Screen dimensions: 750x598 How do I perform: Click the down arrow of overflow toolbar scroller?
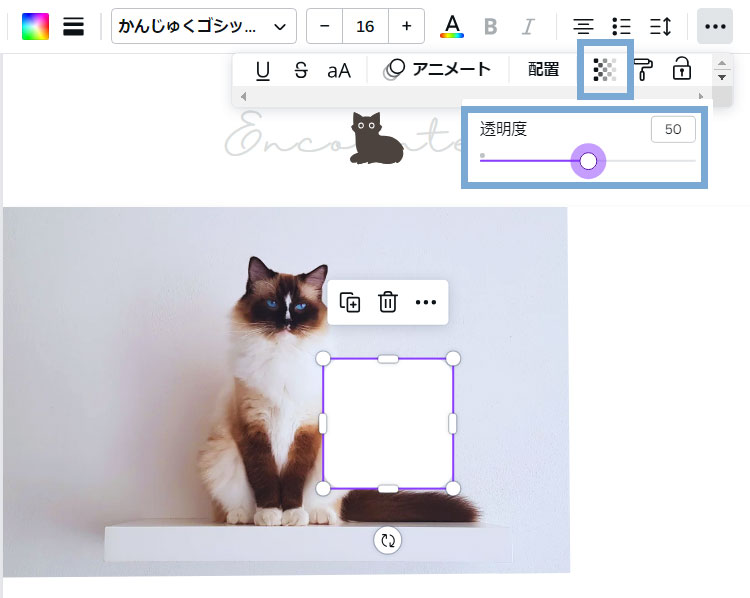tap(722, 77)
